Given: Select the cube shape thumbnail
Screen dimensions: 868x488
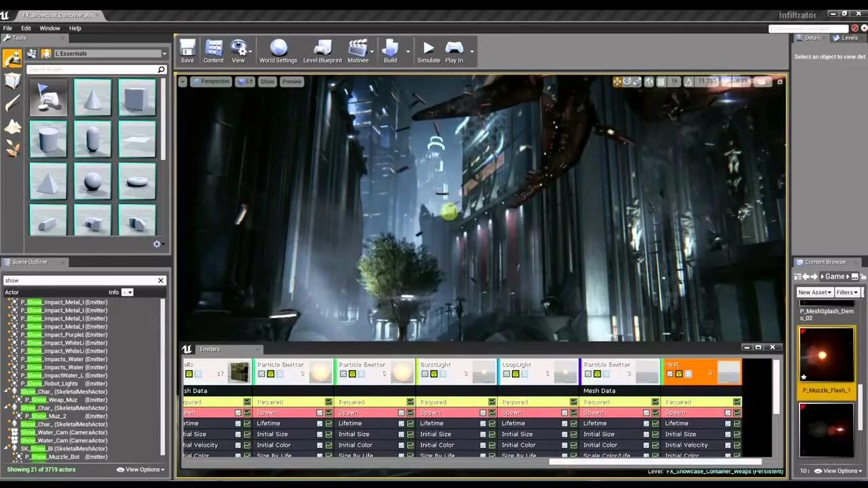Looking at the screenshot, I should [137, 98].
